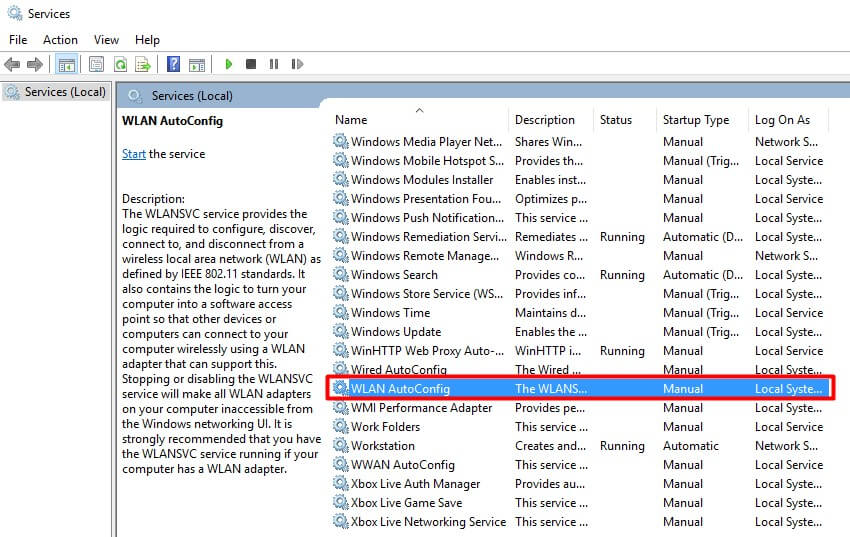Viewport: 850px width, 537px height.
Task: Open the Properties toolbar icon
Action: (96, 64)
